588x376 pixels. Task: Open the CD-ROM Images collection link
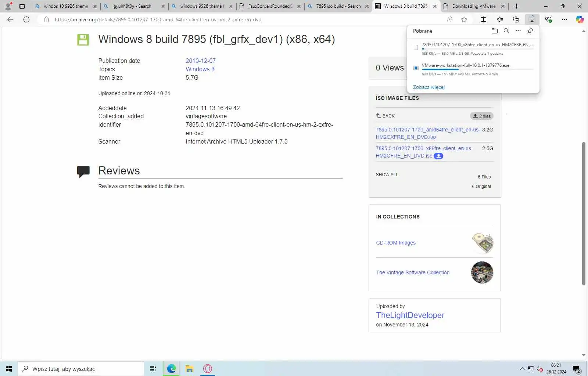point(396,243)
